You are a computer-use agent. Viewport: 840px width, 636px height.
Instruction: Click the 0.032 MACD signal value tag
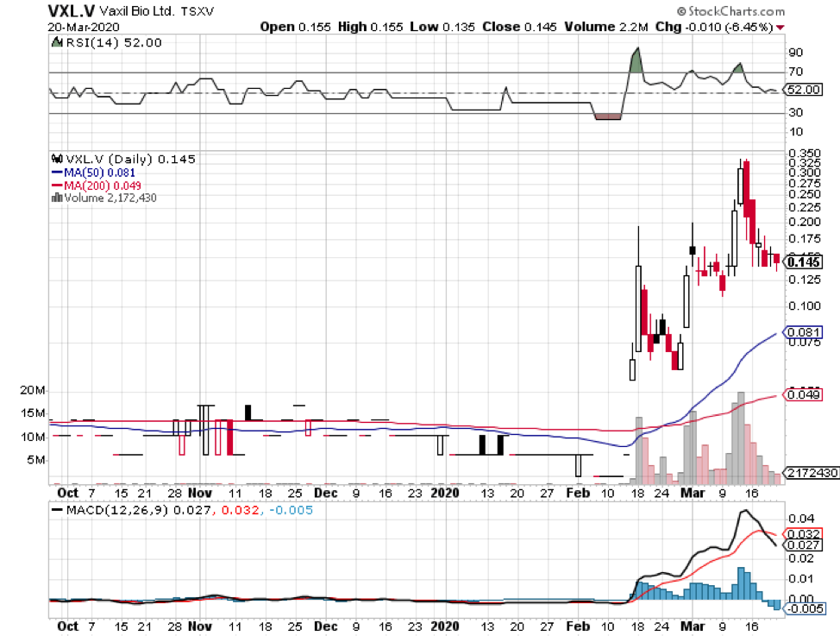click(x=802, y=533)
